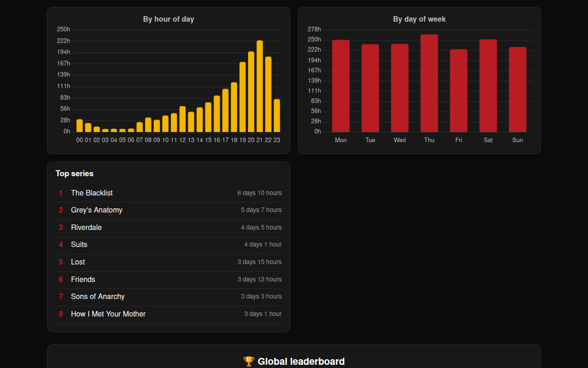Click the Sunday bar in weekday chart
Screen dimensions: 588x368
[518, 90]
